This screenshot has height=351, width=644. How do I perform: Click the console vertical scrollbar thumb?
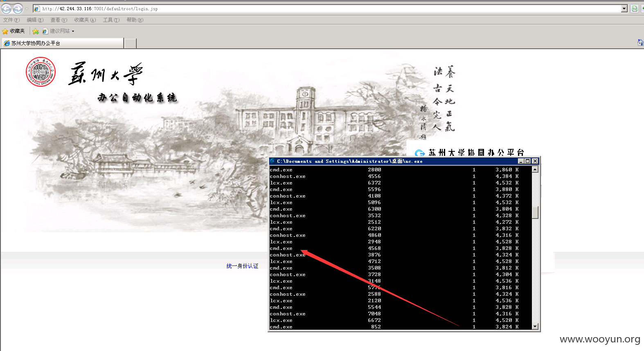point(535,213)
